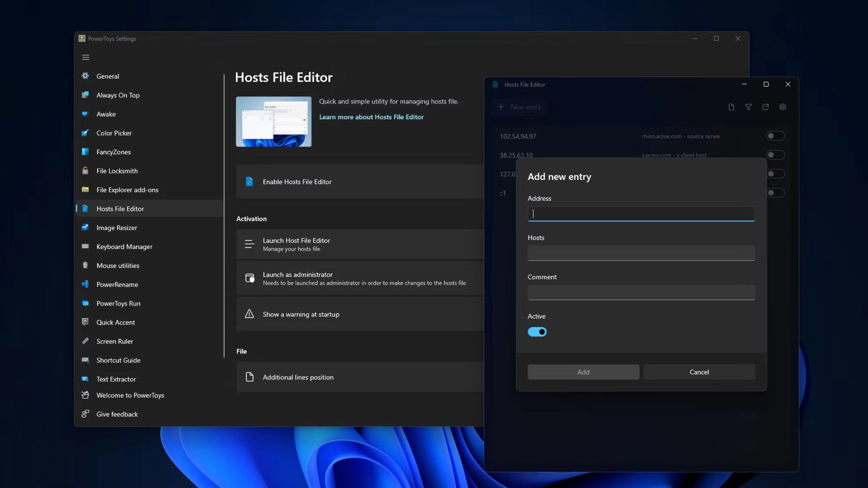Switch to the General settings page
868x488 pixels.
coord(107,76)
